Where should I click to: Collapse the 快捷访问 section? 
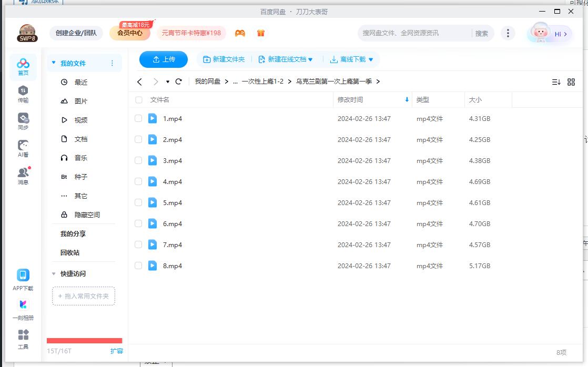53,273
